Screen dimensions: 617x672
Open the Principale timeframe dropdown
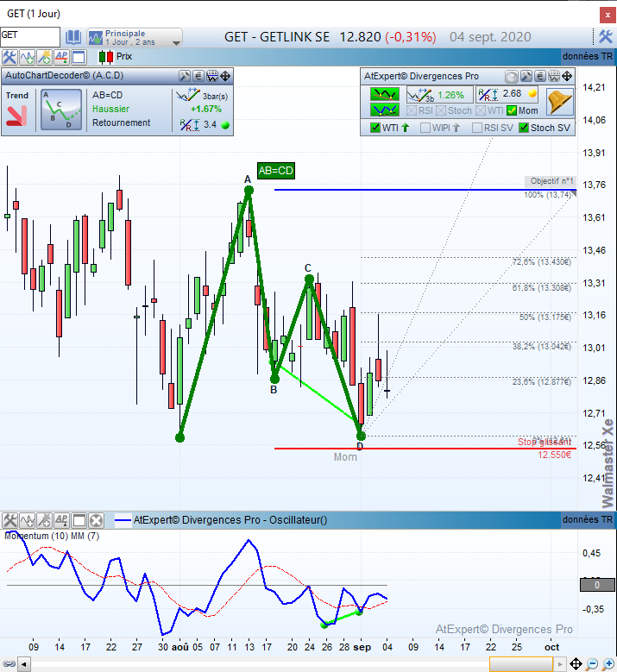135,37
